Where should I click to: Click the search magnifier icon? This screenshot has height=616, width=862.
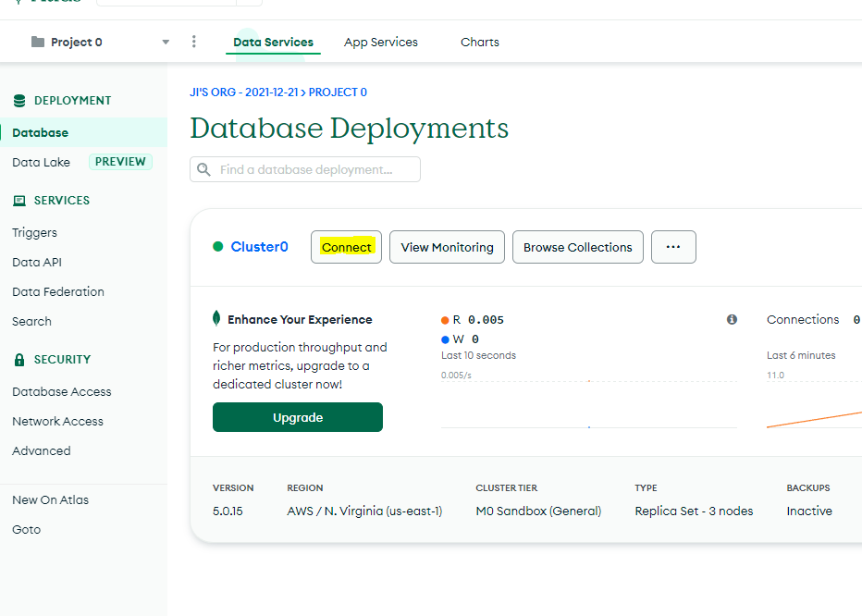[204, 169]
